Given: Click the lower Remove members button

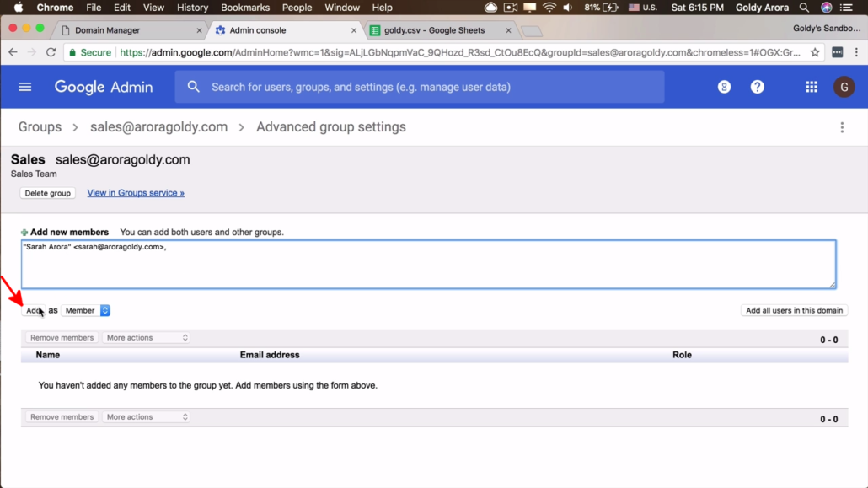Looking at the screenshot, I should click(x=62, y=417).
